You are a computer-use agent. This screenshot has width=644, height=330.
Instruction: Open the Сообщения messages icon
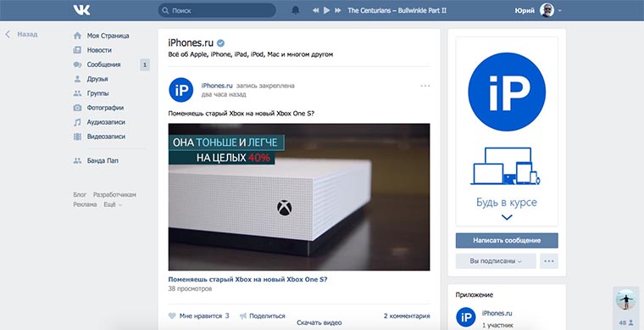click(x=77, y=64)
